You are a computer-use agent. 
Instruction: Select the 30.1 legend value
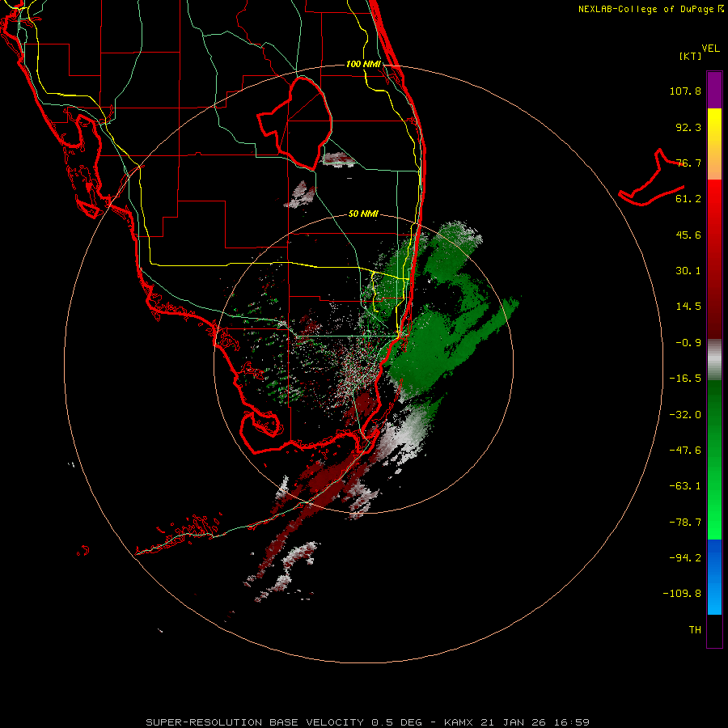tap(688, 271)
